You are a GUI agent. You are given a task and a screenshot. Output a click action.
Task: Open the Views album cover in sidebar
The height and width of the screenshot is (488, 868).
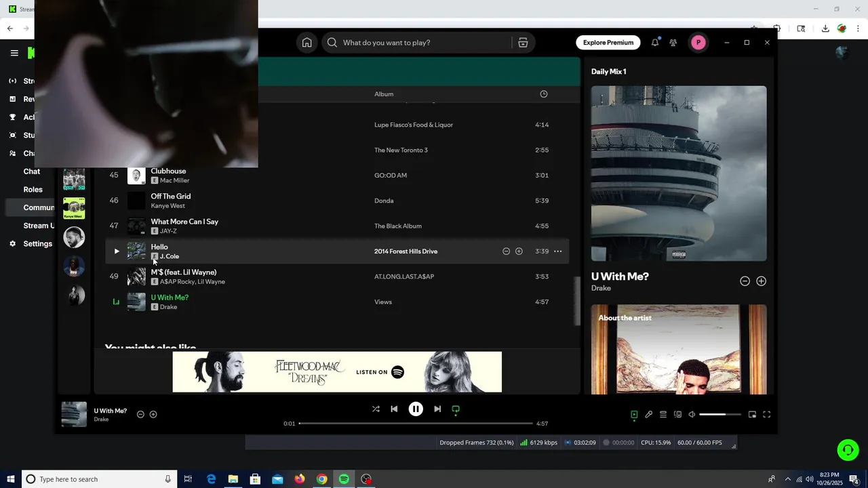coord(679,174)
